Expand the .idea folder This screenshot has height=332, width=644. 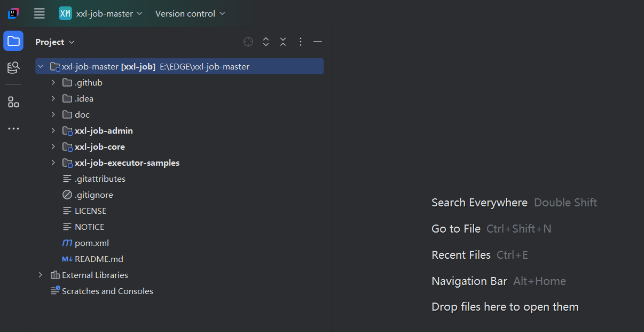tap(53, 99)
